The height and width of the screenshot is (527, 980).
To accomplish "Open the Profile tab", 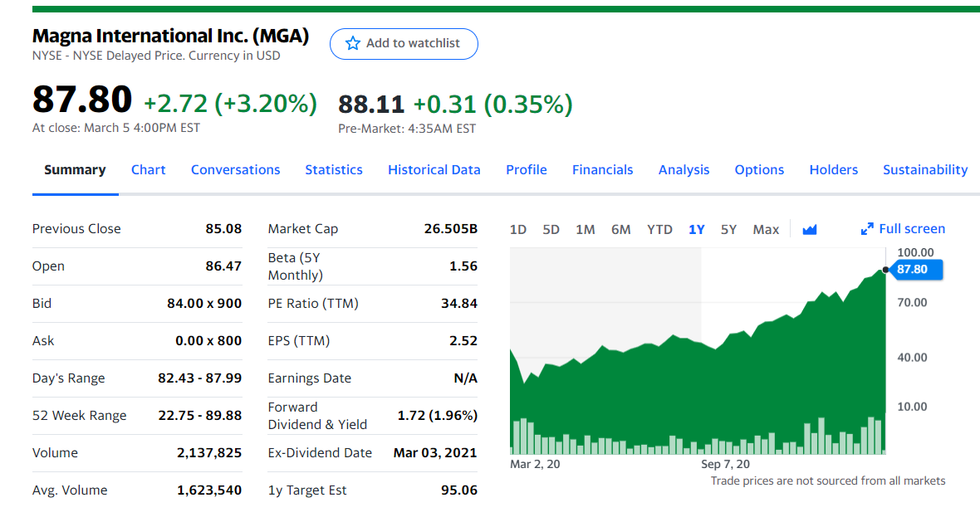I will (x=527, y=170).
